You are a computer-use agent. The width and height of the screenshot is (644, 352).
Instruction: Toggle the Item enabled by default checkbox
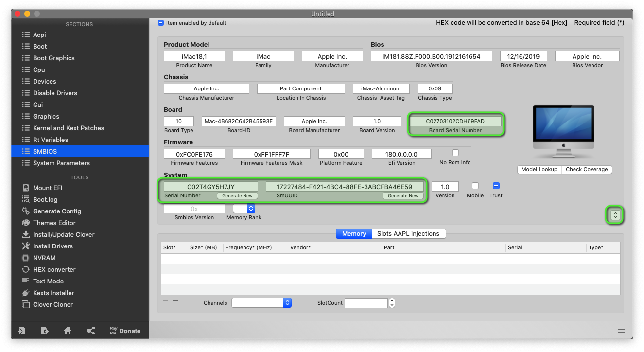click(161, 23)
